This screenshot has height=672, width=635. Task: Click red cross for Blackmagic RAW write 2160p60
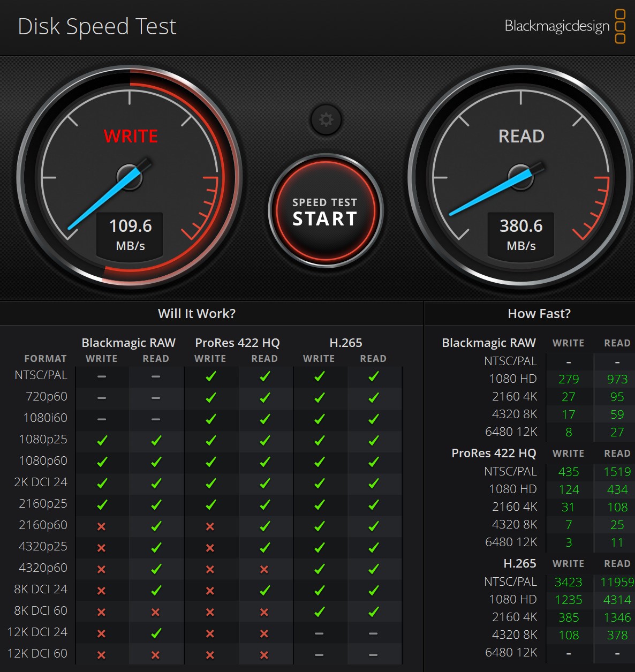click(x=102, y=526)
